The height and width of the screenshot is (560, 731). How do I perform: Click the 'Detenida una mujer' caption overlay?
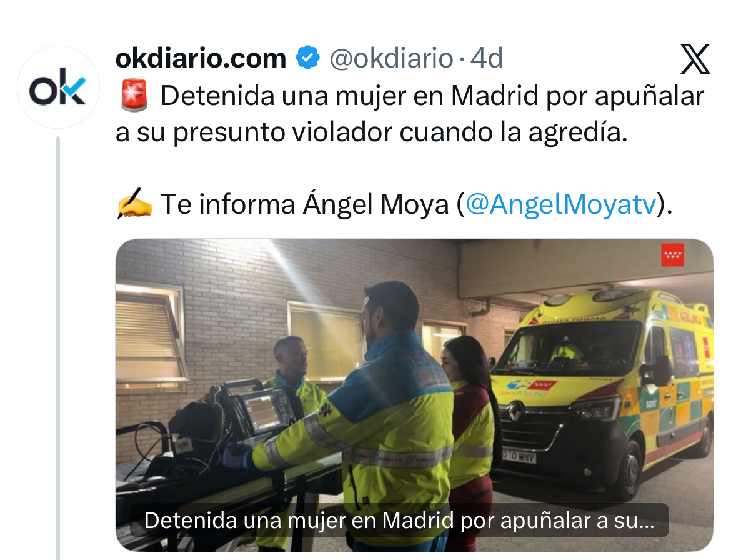(x=399, y=521)
